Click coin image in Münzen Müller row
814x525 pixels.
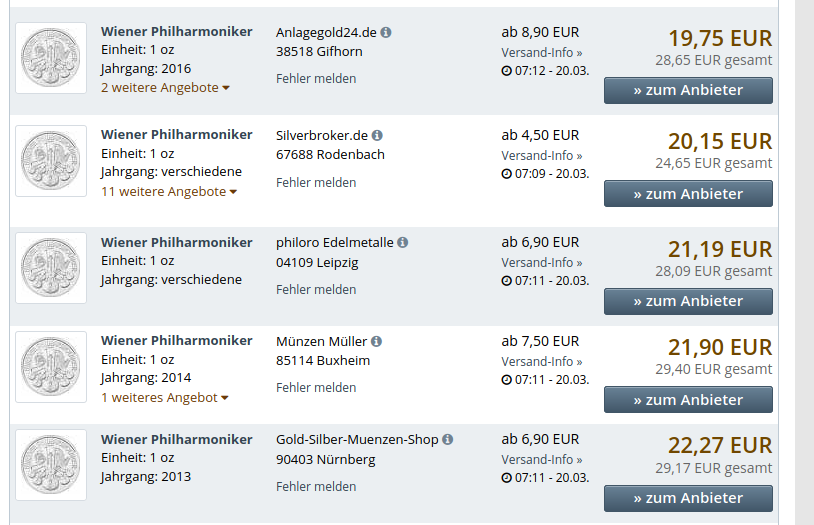pyautogui.click(x=51, y=367)
